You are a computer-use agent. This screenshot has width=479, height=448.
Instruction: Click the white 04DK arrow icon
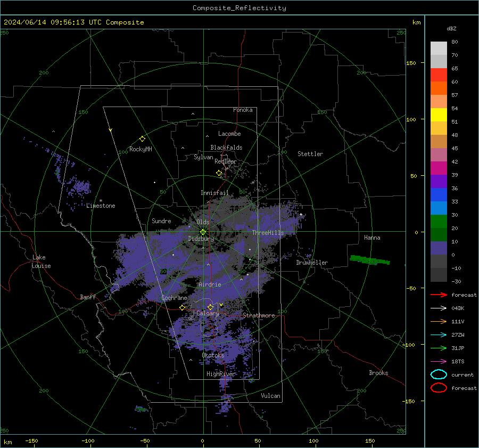point(439,308)
